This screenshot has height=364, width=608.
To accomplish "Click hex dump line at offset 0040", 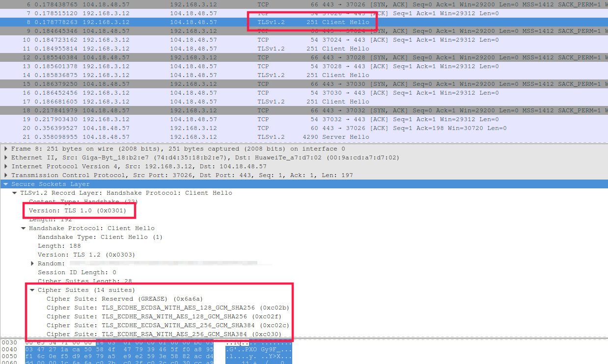I will [146, 349].
